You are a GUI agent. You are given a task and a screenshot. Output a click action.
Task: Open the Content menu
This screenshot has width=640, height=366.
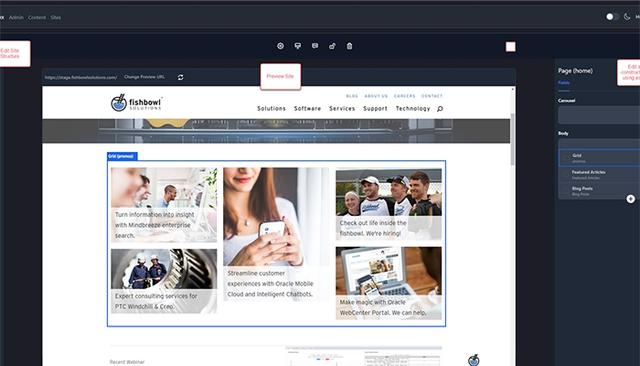tap(37, 18)
